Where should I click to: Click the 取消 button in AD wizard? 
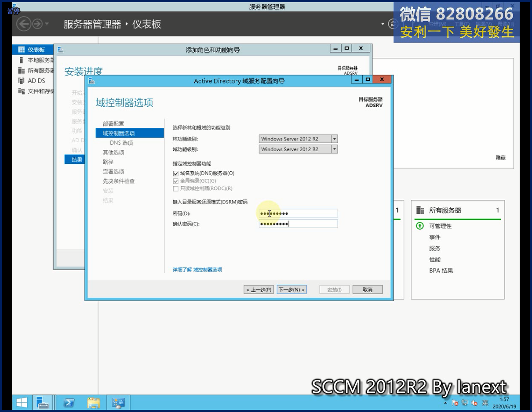(x=368, y=289)
